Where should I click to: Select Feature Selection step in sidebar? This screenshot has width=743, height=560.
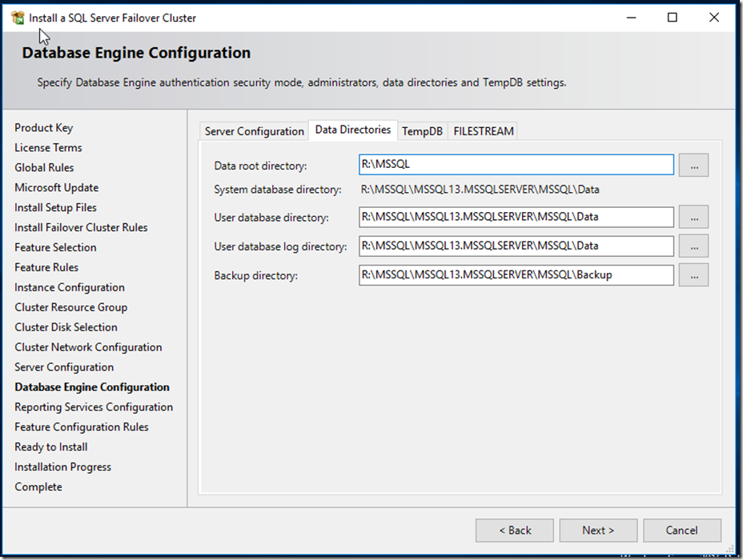tap(55, 247)
